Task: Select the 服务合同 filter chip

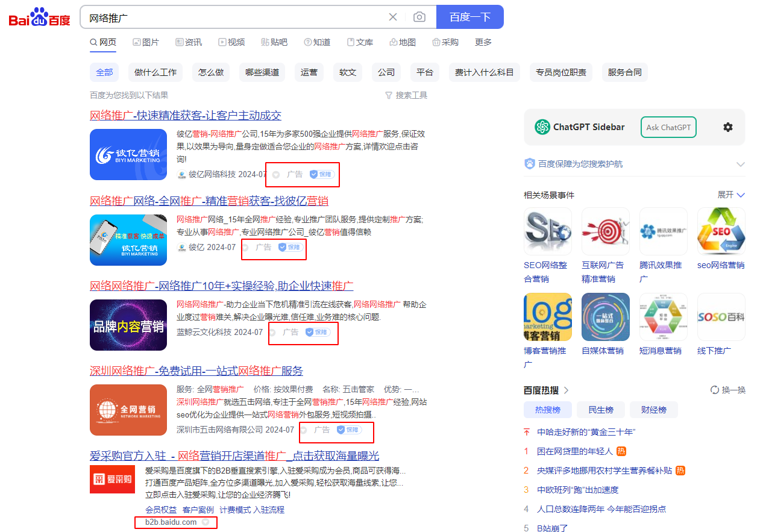Action: (x=625, y=72)
